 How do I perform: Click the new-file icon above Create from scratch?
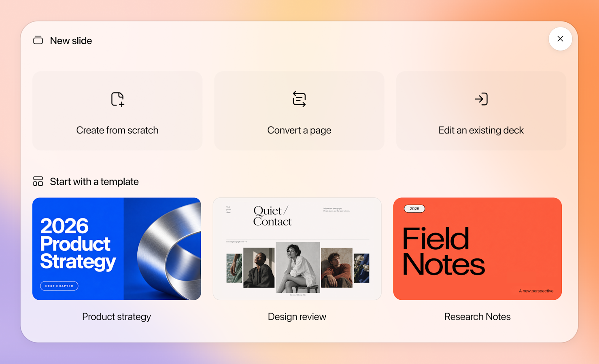(x=117, y=99)
